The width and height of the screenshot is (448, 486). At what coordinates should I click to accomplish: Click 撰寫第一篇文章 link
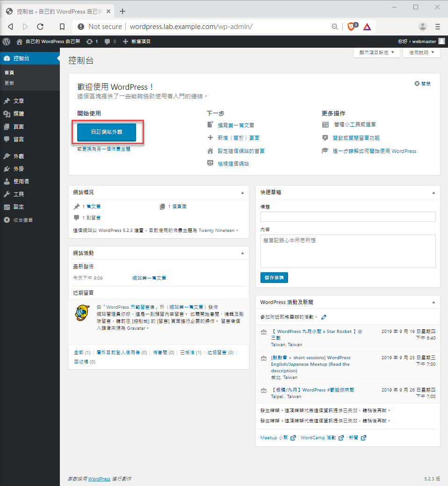[x=236, y=125]
